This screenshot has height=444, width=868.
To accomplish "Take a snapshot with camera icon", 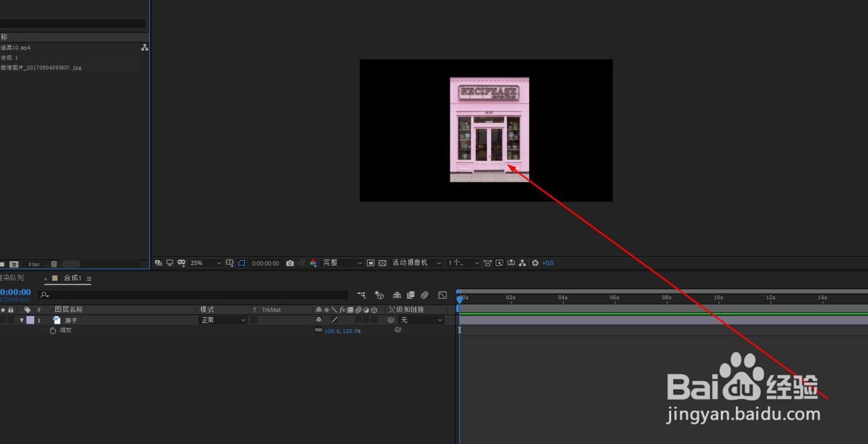I will click(290, 263).
